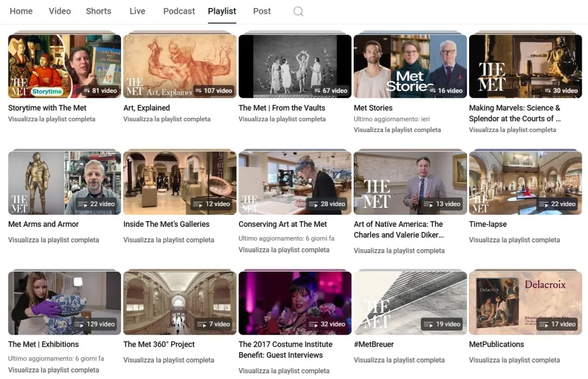Open the Making Marvels playlist thumbnail
The width and height of the screenshot is (588, 379).
click(525, 65)
